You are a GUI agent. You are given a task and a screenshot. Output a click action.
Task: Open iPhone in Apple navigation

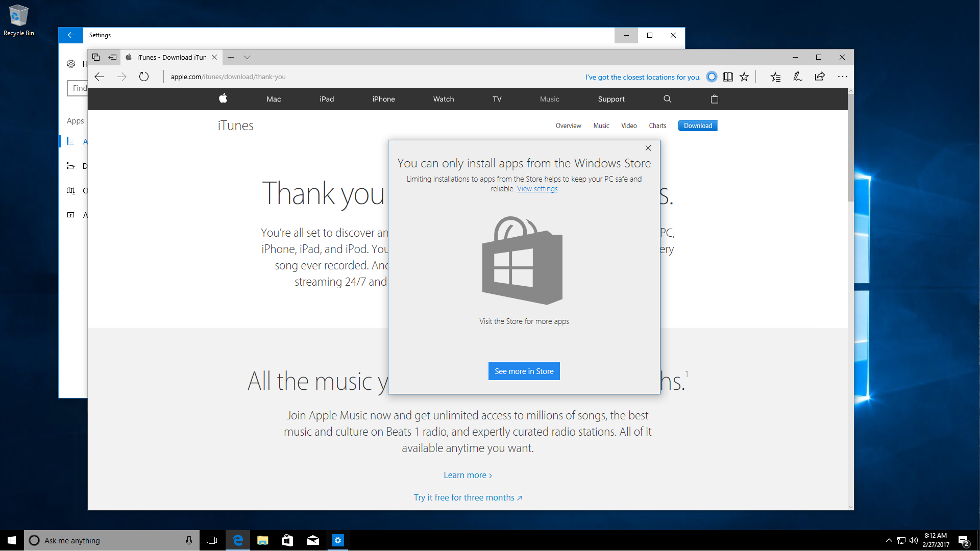(383, 99)
